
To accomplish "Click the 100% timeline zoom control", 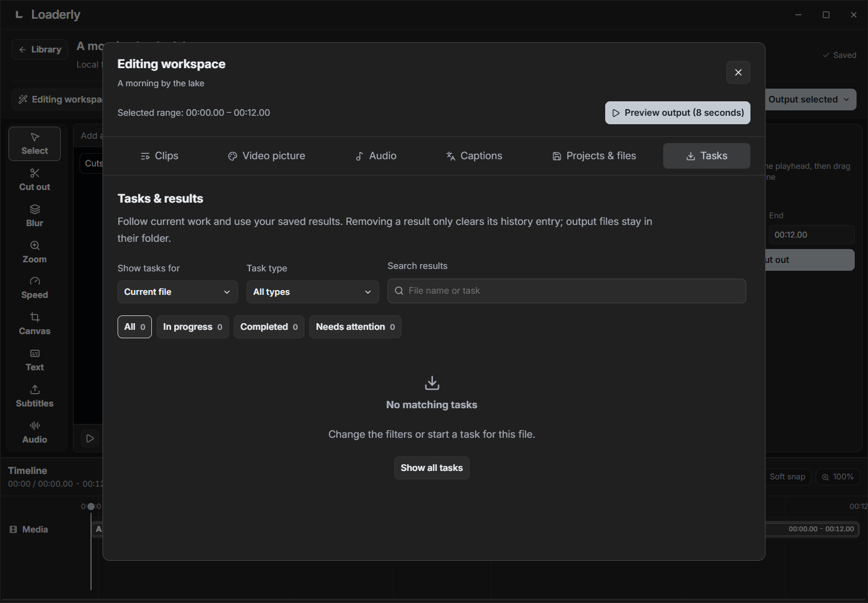I will pyautogui.click(x=837, y=476).
